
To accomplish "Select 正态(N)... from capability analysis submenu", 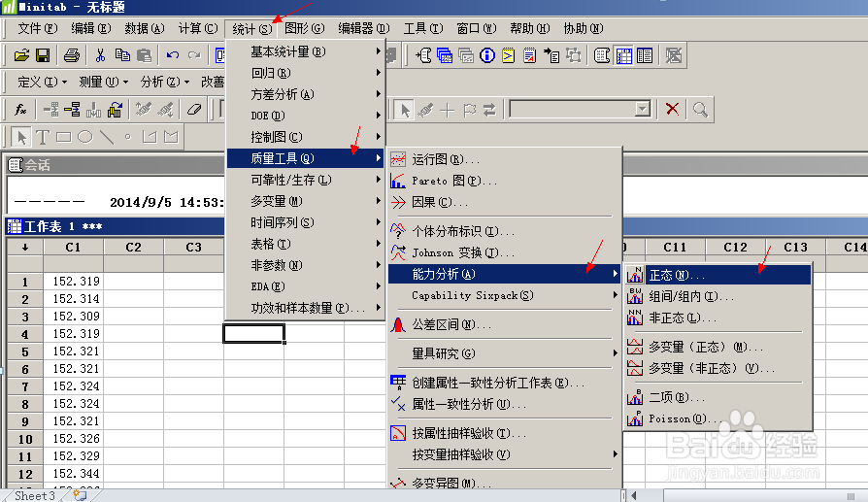I will coord(676,276).
